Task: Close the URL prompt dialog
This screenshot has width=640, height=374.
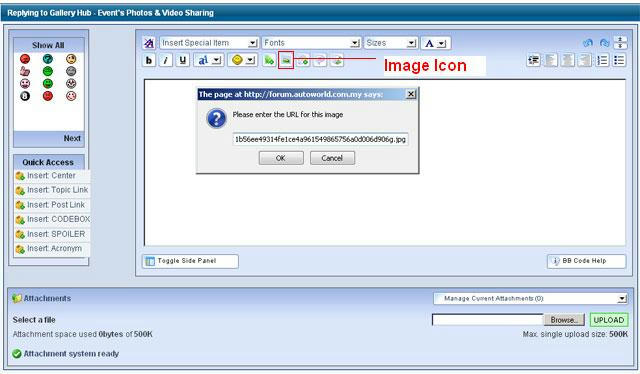Action: tap(411, 94)
